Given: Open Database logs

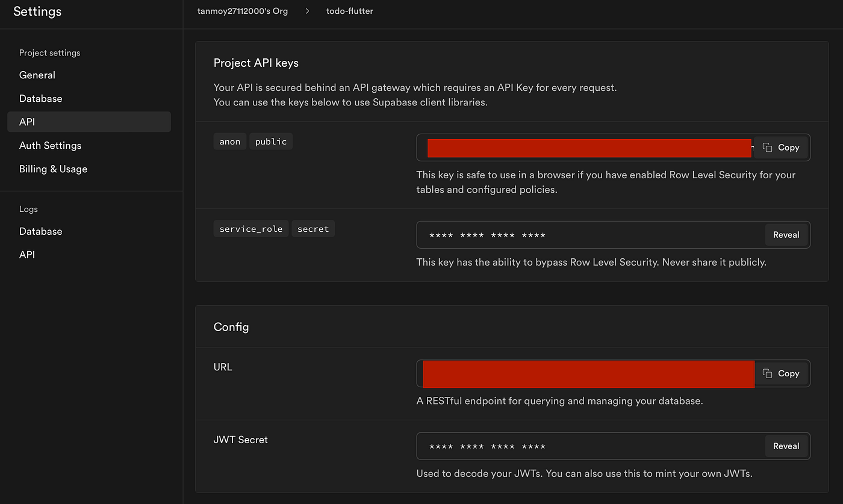Looking at the screenshot, I should [x=41, y=231].
